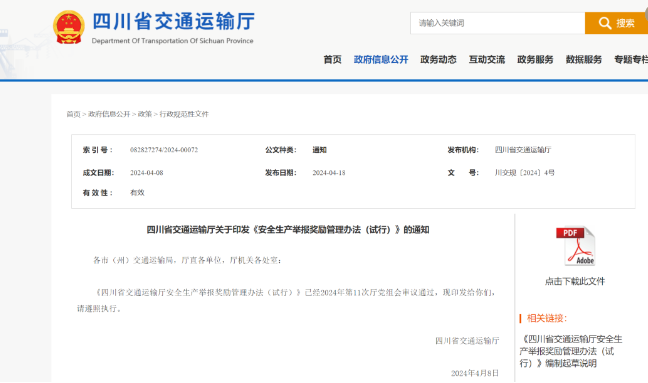Click the 有效性 value 有效
This screenshot has width=648, height=383.
[x=137, y=193]
